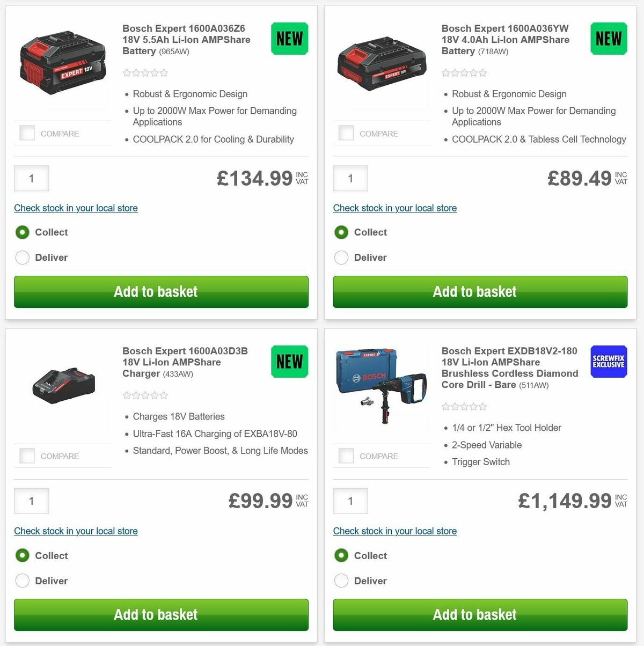644x646 pixels.
Task: Click the star rating under the 5.5Ah battery
Action: 145,72
